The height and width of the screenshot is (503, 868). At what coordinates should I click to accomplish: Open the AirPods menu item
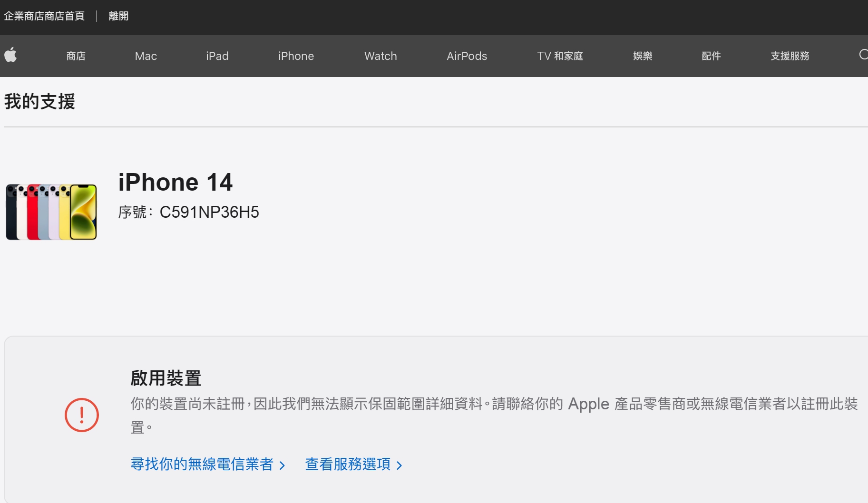(x=467, y=56)
